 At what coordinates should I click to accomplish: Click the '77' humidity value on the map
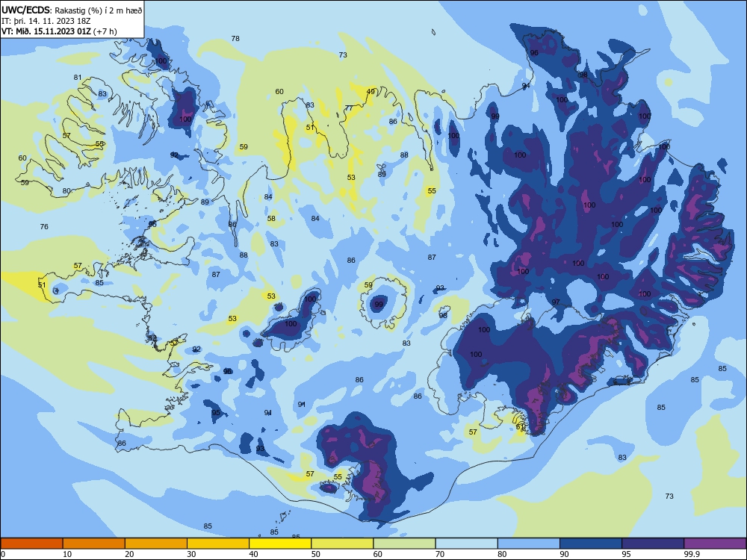349,108
